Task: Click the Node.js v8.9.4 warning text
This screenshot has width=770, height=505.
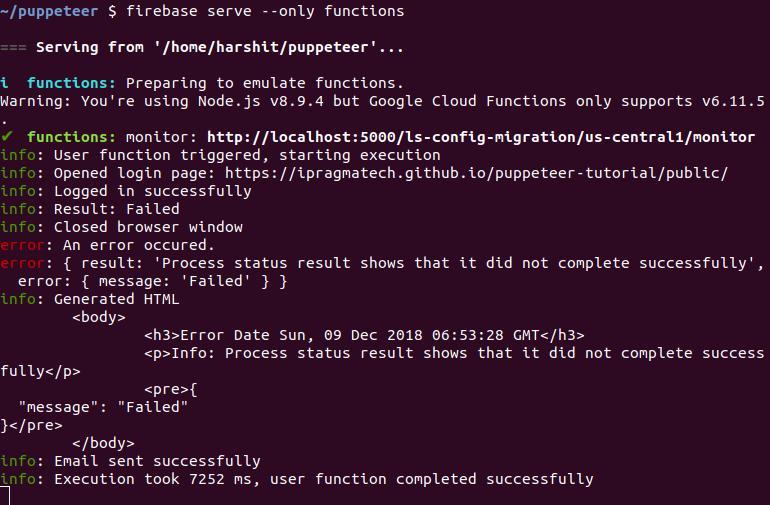Action: [x=382, y=101]
